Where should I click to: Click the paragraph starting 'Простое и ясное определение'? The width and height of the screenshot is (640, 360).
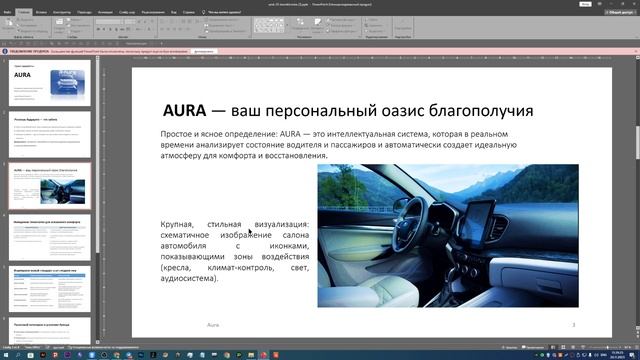[x=339, y=144]
